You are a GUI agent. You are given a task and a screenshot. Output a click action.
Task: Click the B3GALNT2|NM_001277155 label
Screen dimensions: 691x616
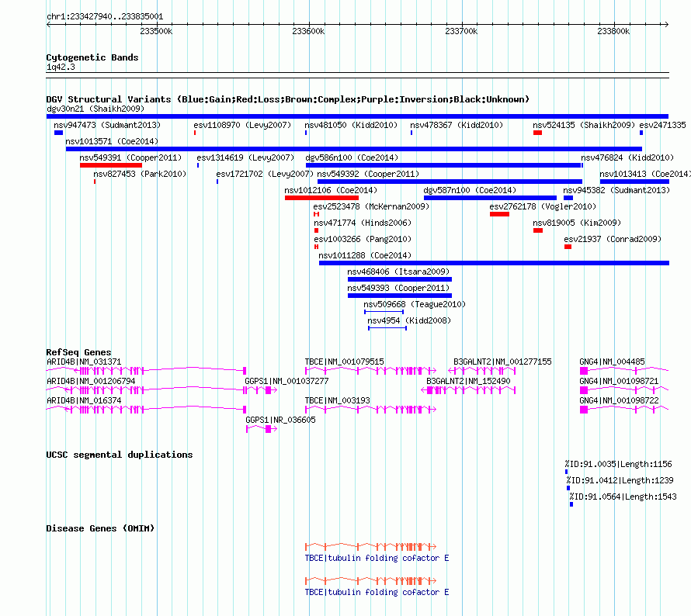pyautogui.click(x=502, y=362)
